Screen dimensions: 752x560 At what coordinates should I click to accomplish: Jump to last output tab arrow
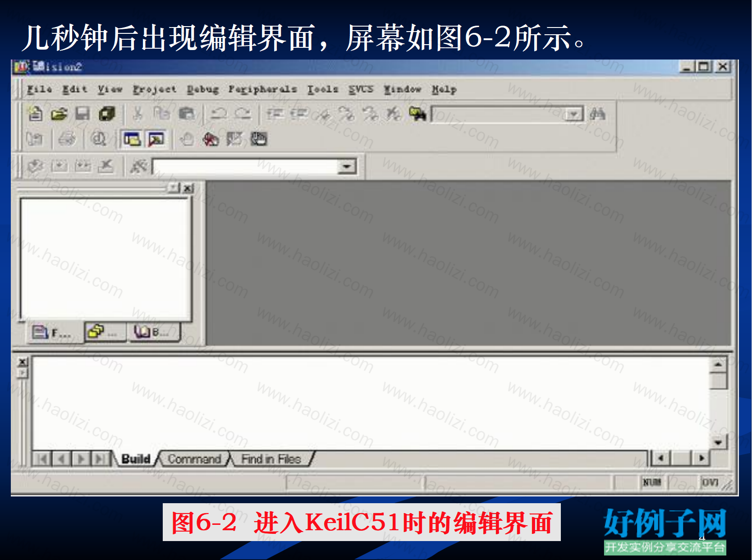[x=101, y=459]
